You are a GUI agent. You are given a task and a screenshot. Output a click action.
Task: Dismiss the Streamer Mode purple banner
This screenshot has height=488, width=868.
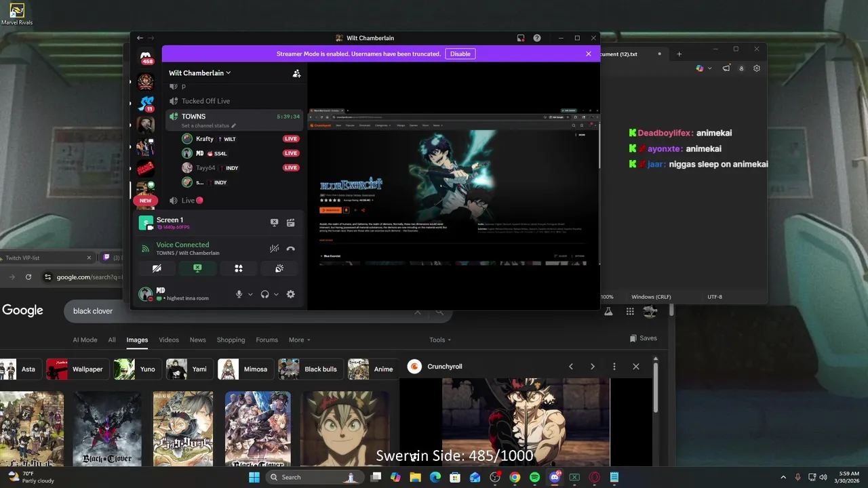pos(589,54)
